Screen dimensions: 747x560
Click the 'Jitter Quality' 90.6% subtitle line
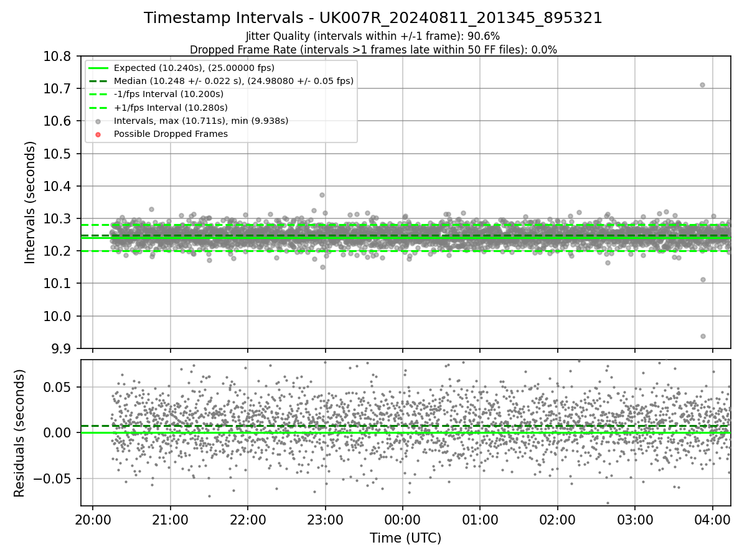tap(373, 36)
